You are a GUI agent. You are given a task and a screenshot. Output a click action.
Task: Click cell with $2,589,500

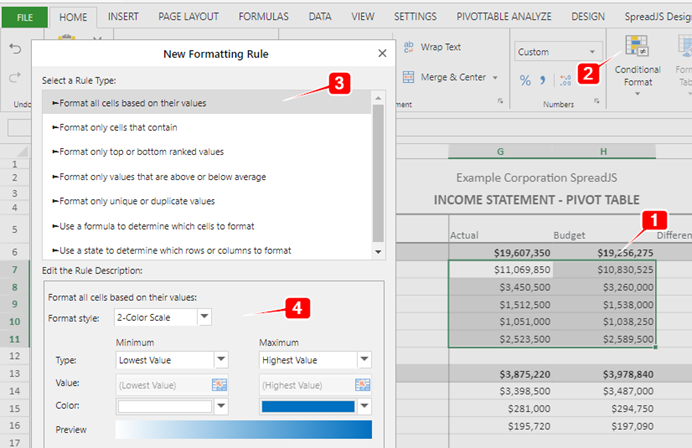604,339
